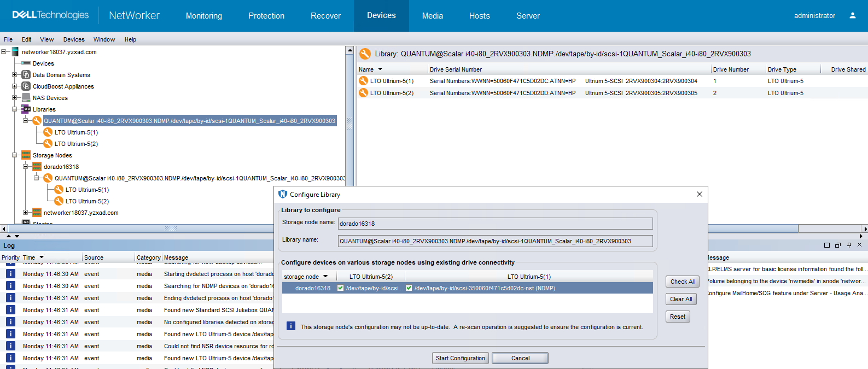Open the Hosts tab
The height and width of the screenshot is (369, 868).
(x=480, y=16)
